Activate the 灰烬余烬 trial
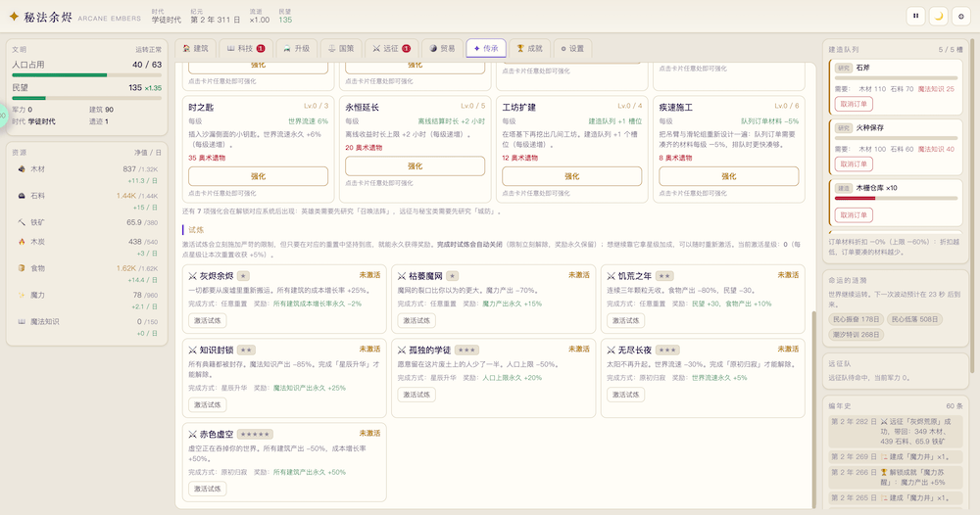 tap(208, 321)
